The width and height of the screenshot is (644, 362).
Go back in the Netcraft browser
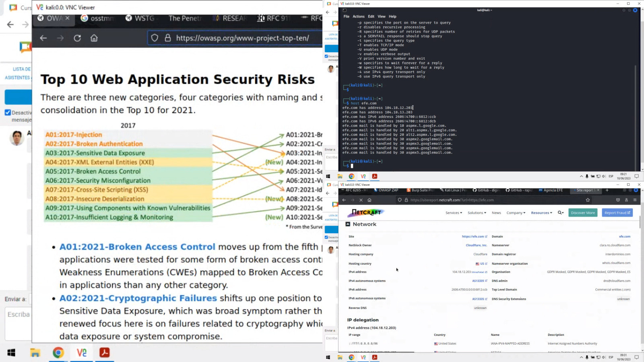click(344, 200)
